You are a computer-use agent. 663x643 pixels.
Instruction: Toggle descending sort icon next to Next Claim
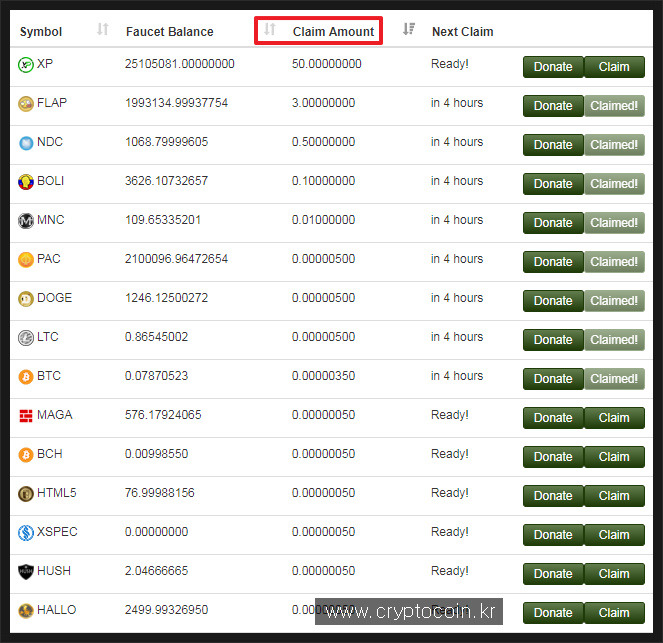[408, 29]
